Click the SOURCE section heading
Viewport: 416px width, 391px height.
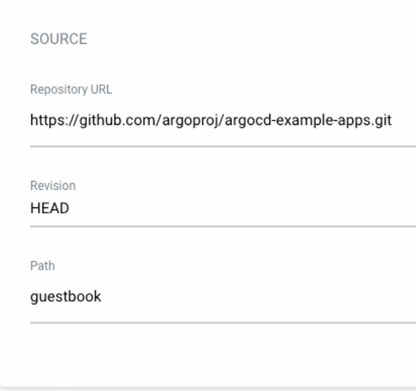click(x=59, y=39)
